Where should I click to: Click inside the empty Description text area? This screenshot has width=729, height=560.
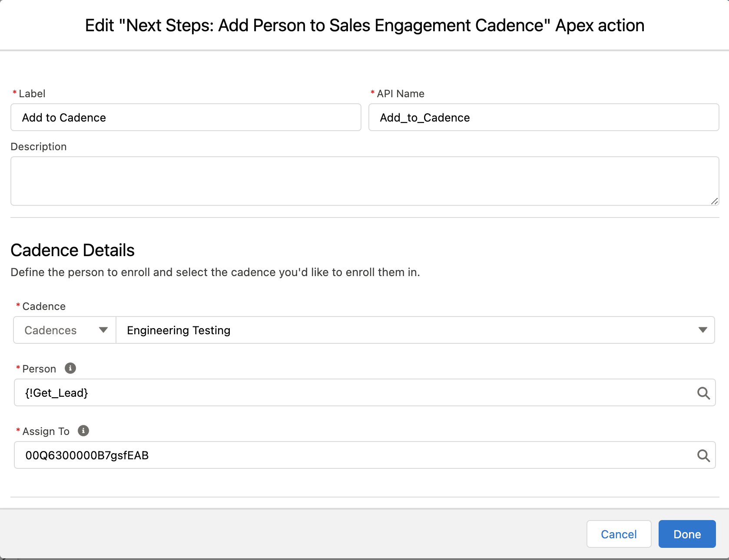tap(364, 181)
